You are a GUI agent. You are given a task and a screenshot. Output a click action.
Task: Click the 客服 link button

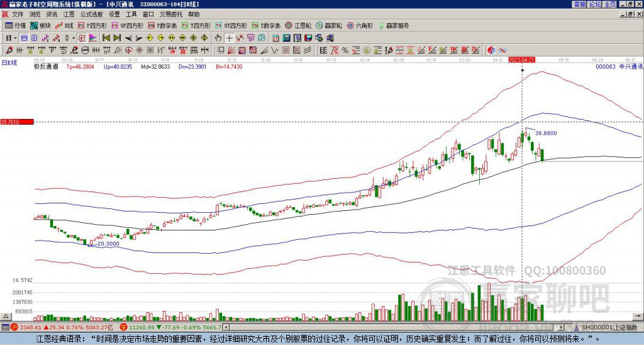pyautogui.click(x=579, y=4)
